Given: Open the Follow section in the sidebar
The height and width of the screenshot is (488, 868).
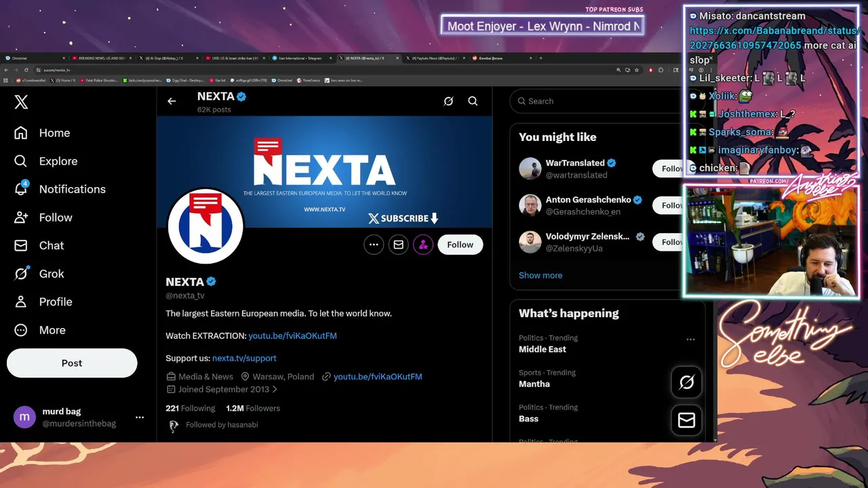Looking at the screenshot, I should pos(43,218).
